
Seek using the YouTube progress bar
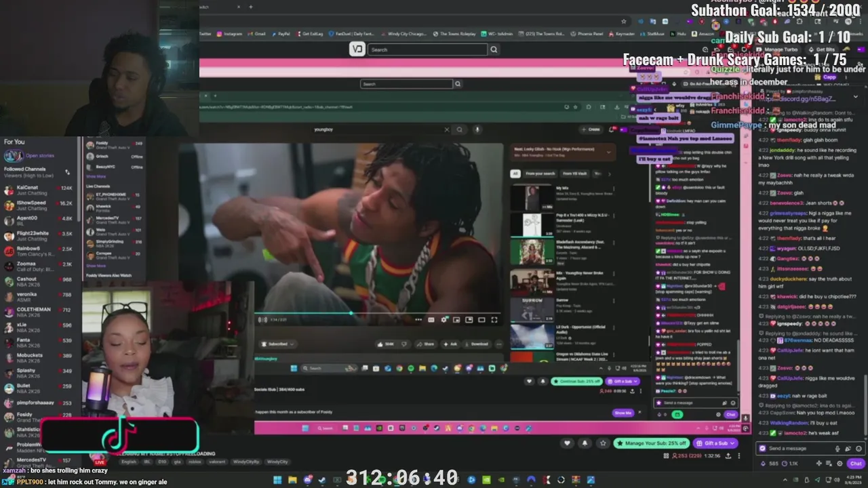click(378, 314)
